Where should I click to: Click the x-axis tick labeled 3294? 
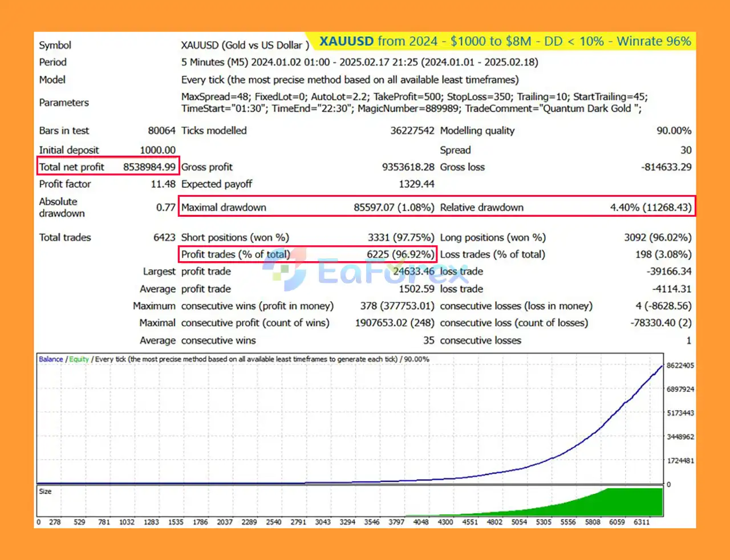[347, 522]
